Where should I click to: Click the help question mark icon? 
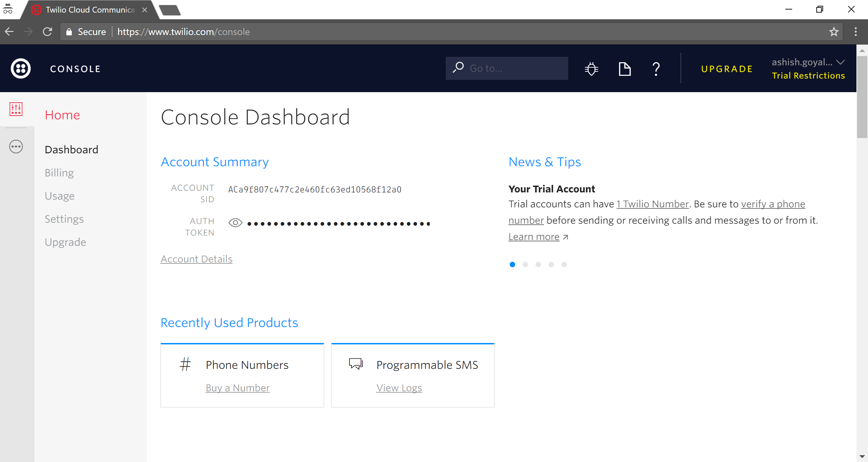656,69
